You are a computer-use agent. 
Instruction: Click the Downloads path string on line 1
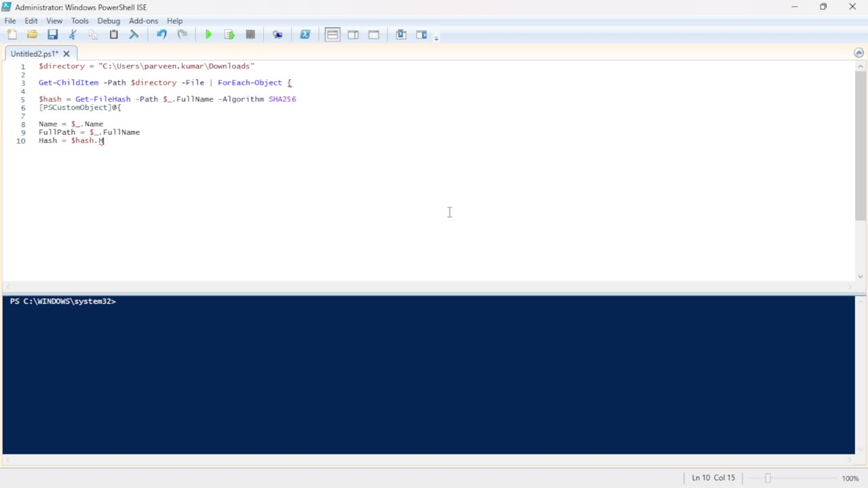tap(176, 66)
